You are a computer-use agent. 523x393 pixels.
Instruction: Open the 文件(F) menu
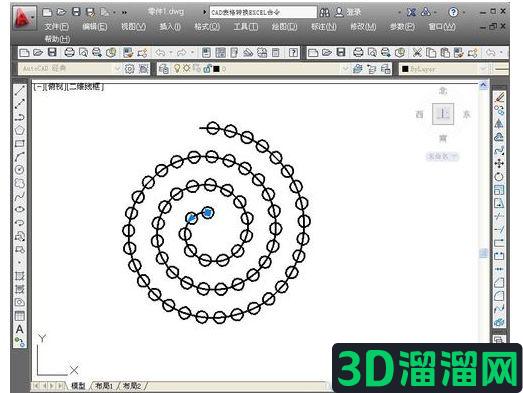(x=56, y=27)
